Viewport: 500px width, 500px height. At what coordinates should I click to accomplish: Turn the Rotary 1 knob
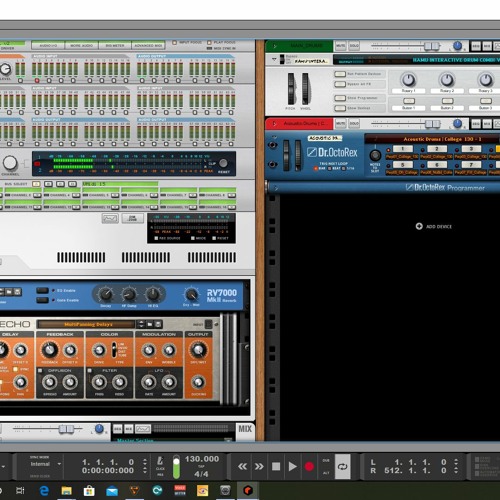pyautogui.click(x=408, y=80)
